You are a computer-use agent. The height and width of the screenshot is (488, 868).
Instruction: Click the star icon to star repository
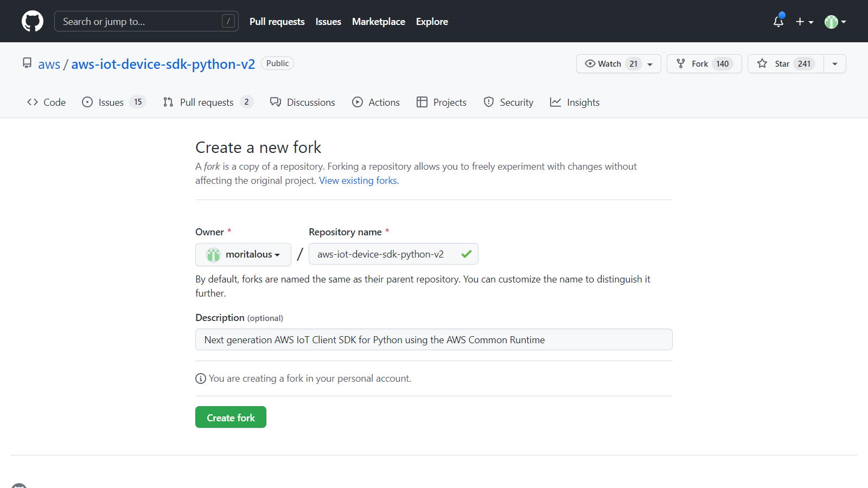[762, 63]
